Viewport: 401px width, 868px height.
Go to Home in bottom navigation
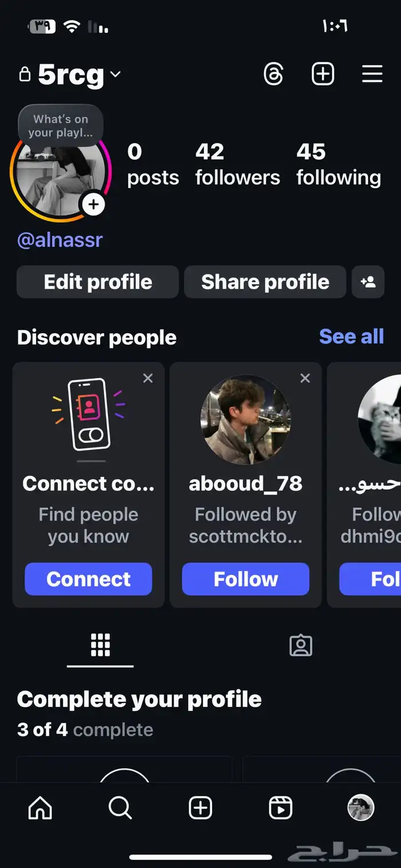tap(40, 808)
